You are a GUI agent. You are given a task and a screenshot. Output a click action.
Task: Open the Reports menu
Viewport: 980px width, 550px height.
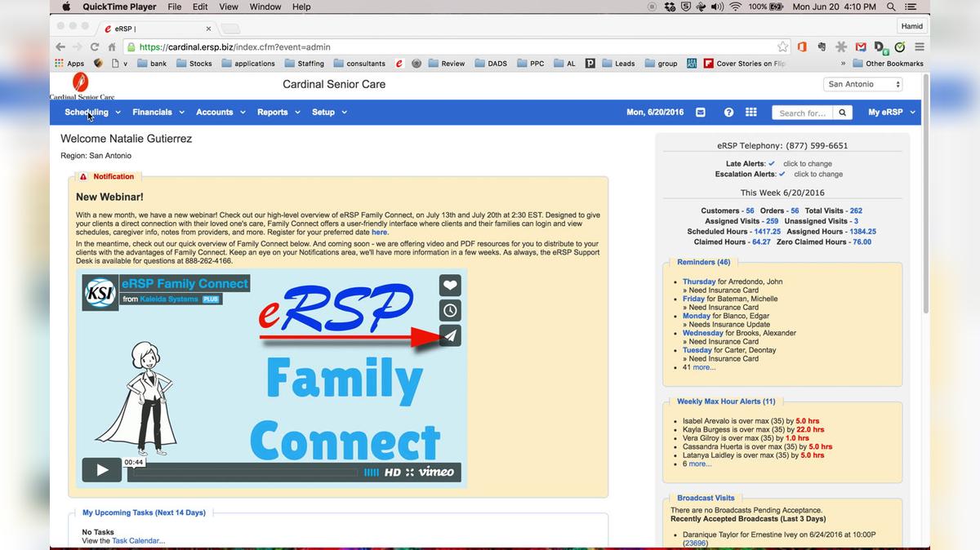(x=278, y=113)
